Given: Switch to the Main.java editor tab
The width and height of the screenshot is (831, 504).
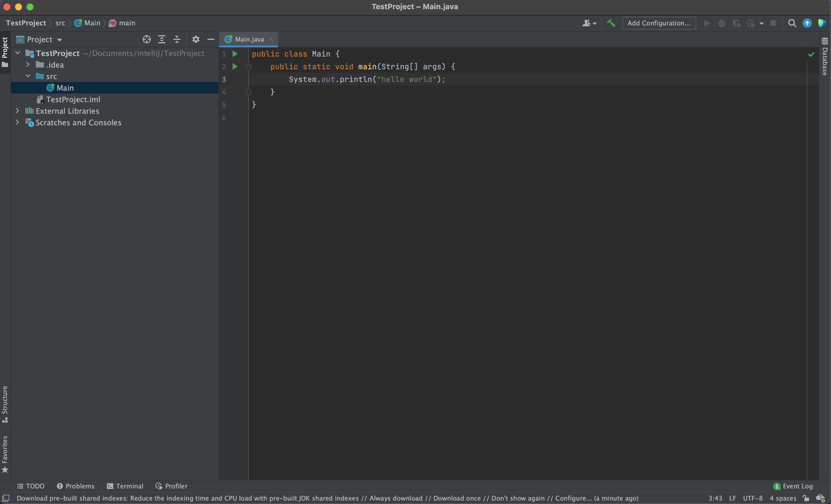Looking at the screenshot, I should (x=249, y=40).
